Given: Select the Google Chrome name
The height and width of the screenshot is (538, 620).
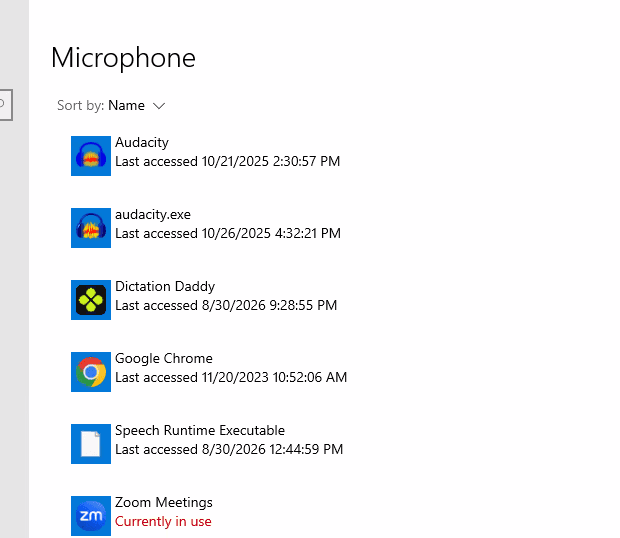Looking at the screenshot, I should (x=164, y=359).
